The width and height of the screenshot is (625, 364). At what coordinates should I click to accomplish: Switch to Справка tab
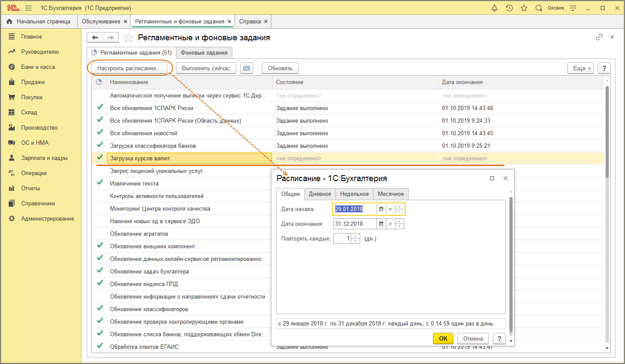coord(250,21)
